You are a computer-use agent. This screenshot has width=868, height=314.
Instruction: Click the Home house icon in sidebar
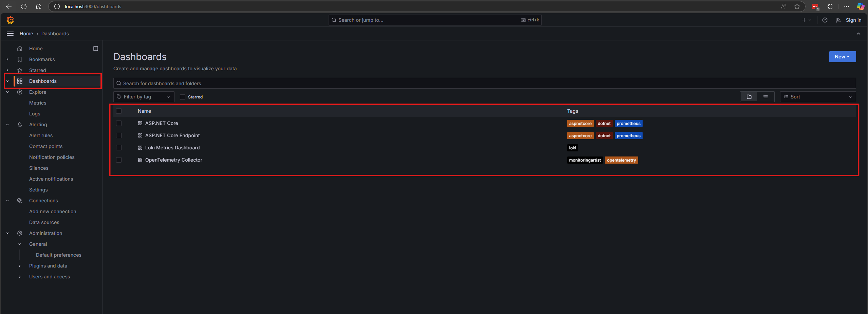20,49
